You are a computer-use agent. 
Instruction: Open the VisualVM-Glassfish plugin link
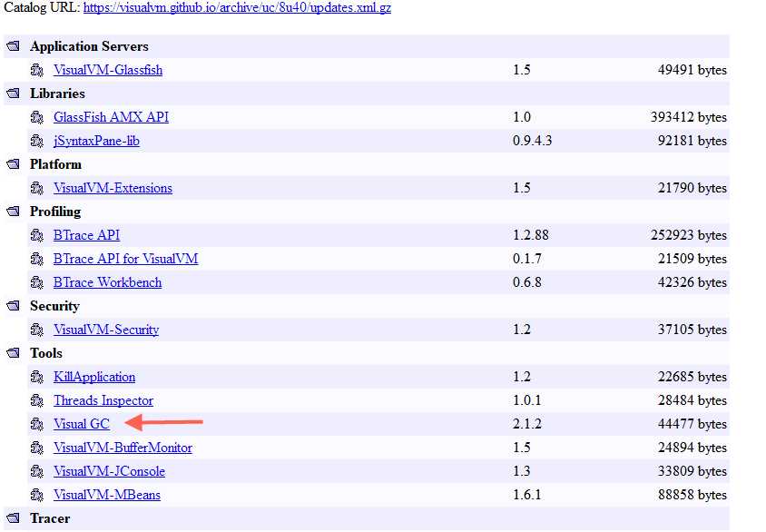108,70
